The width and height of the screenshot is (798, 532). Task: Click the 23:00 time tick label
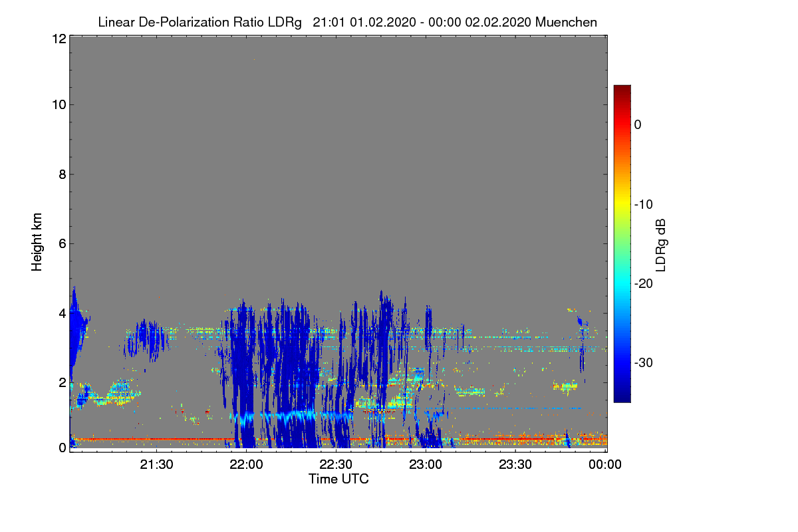[426, 465]
